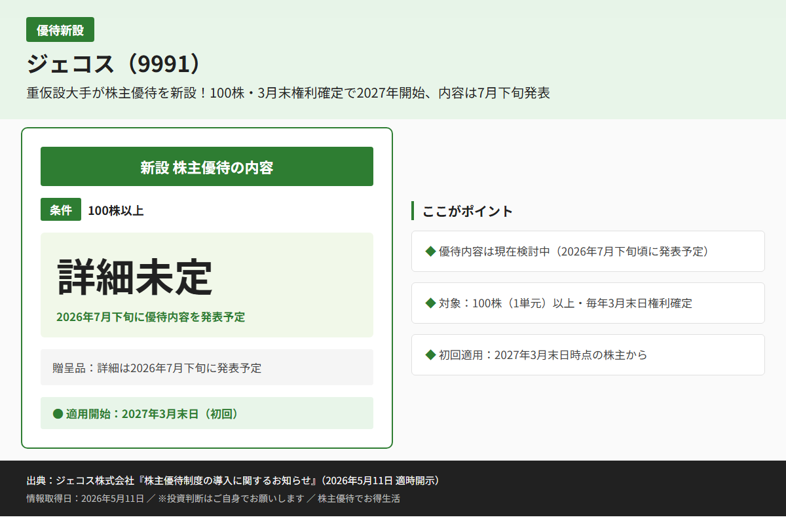Click the 条件 label tag
Screen dimensions: 786x532
pyautogui.click(x=61, y=210)
